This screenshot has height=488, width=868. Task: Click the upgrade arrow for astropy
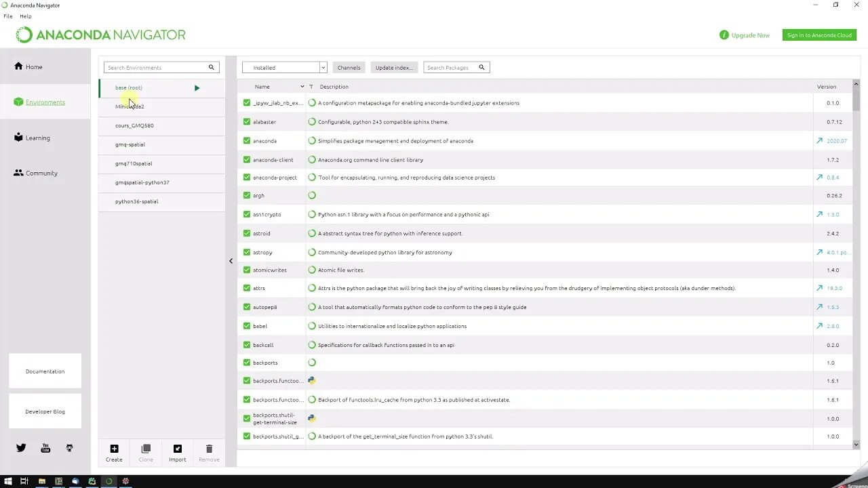[819, 252]
